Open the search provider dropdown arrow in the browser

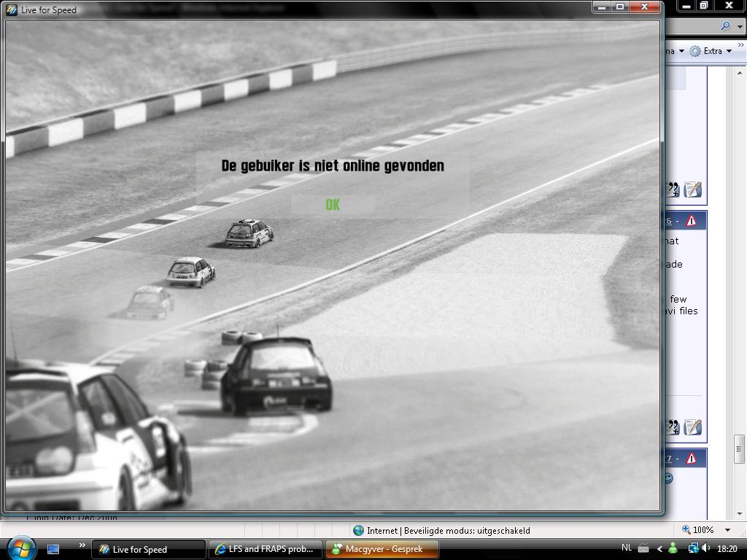(740, 26)
